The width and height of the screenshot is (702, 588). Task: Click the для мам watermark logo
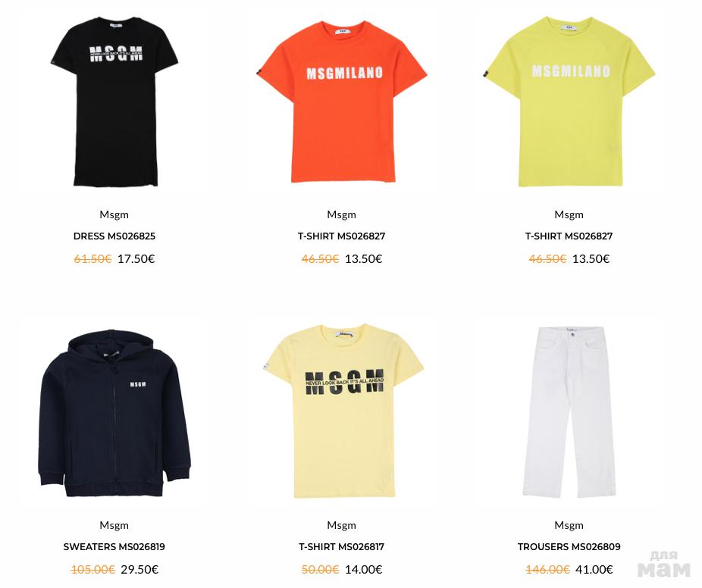(x=664, y=565)
